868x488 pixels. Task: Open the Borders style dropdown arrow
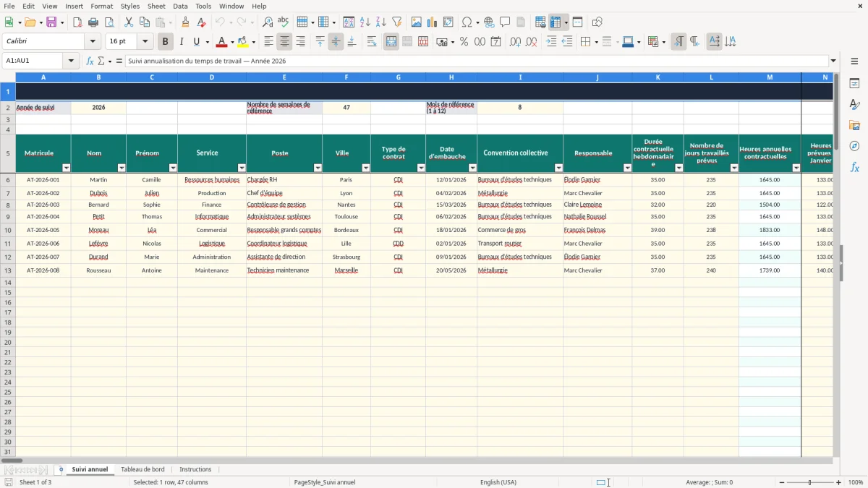pos(596,42)
